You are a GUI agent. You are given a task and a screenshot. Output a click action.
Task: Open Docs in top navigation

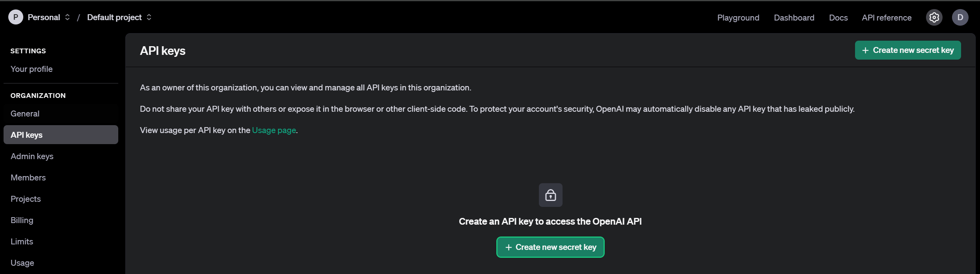(x=838, y=18)
